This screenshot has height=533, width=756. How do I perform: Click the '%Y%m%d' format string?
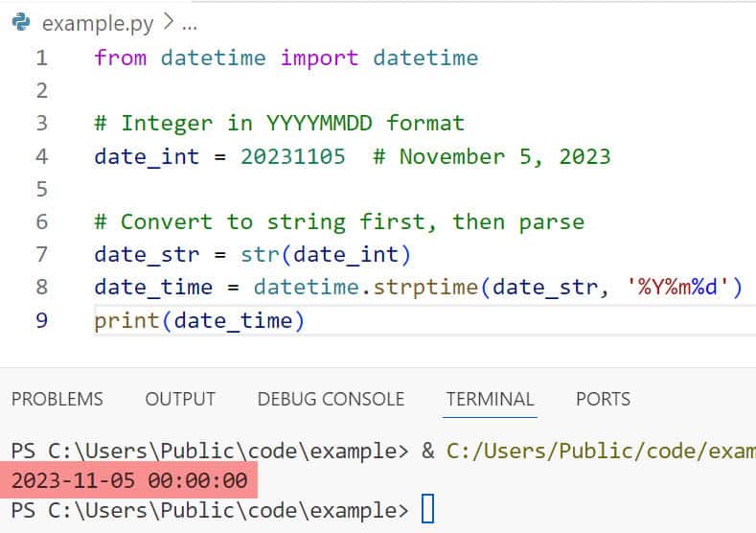(684, 287)
